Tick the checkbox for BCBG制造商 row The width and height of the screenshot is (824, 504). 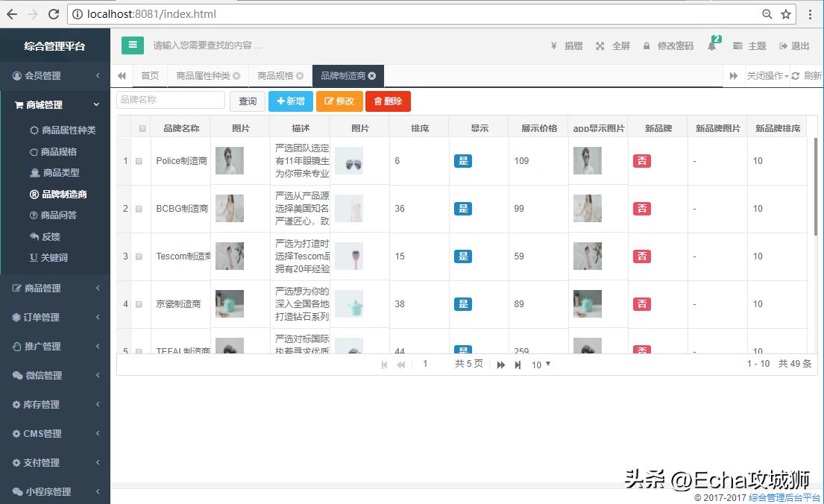[x=139, y=209]
